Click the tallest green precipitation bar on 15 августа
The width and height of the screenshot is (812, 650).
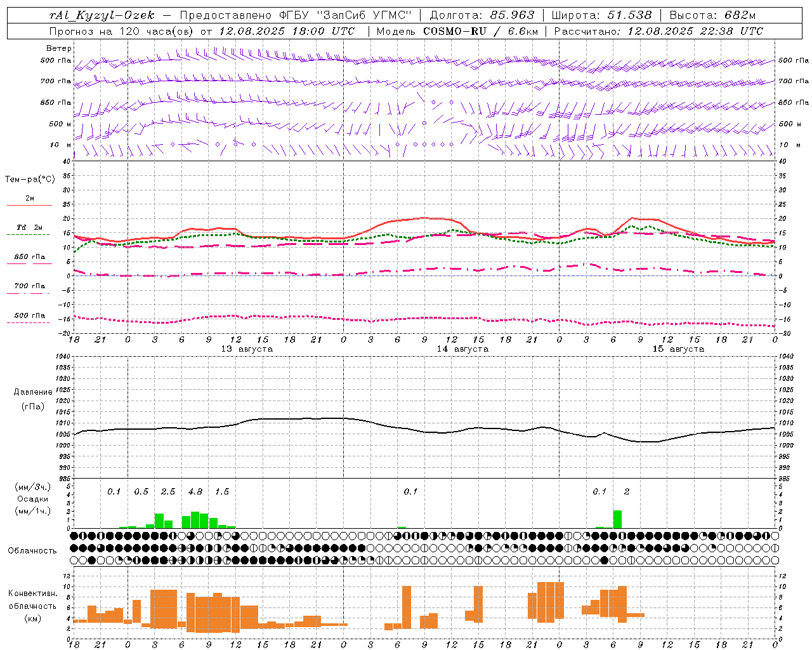coord(617,519)
